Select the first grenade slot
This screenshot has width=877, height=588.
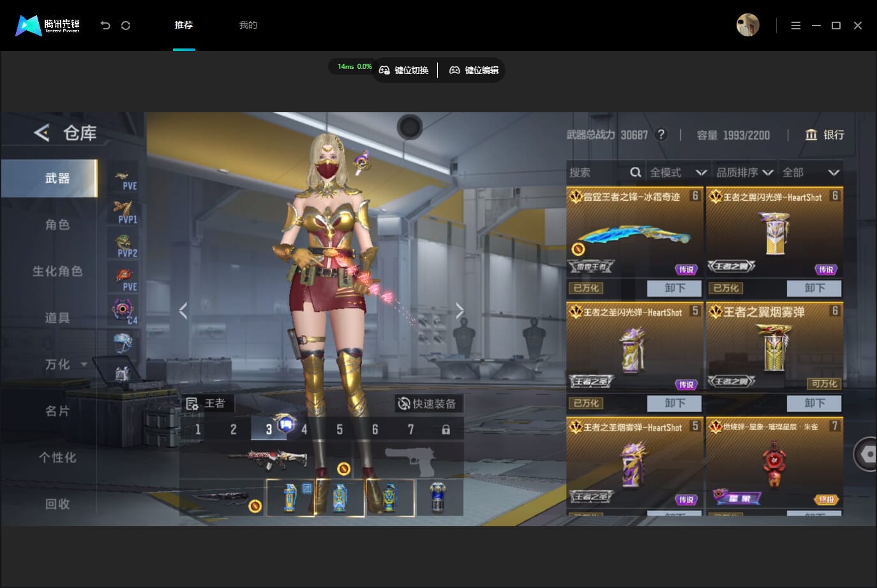tap(290, 497)
